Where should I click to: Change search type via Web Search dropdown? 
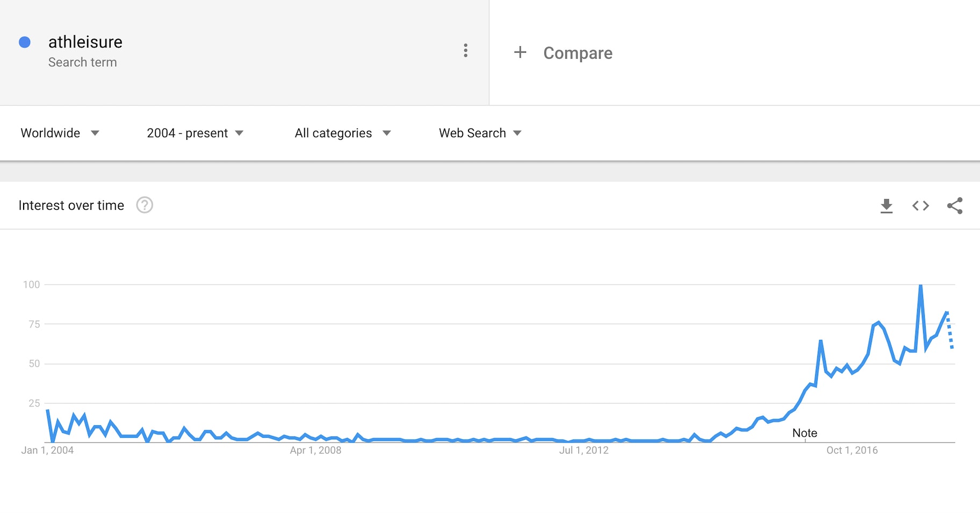click(x=479, y=133)
